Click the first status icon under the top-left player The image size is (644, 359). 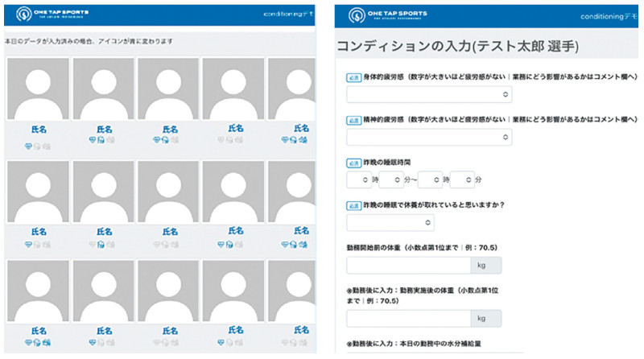30,146
